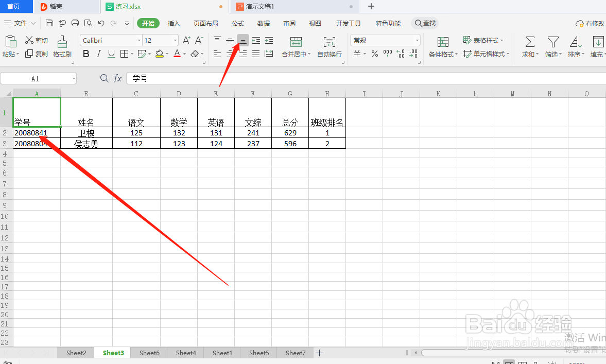Decrease decimal places icon
The width and height of the screenshot is (606, 364).
[413, 54]
